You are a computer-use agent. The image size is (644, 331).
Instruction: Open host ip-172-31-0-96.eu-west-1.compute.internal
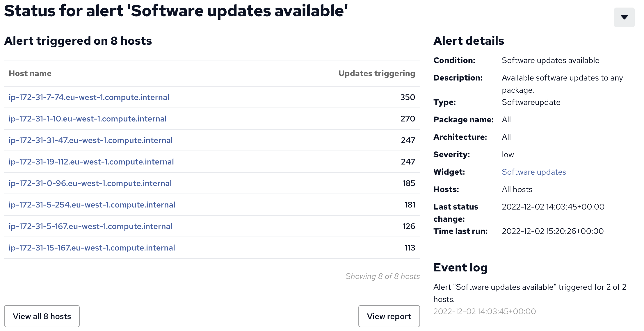[x=90, y=183]
